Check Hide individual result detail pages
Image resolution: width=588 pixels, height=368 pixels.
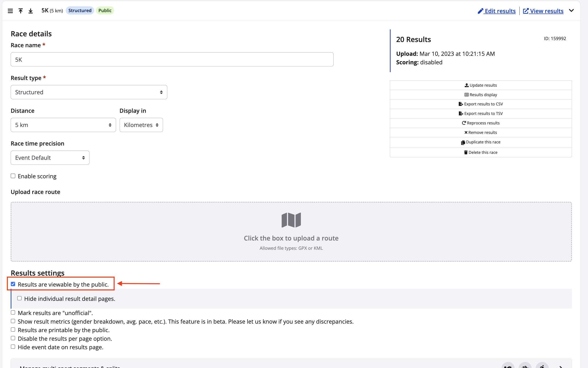click(x=19, y=298)
